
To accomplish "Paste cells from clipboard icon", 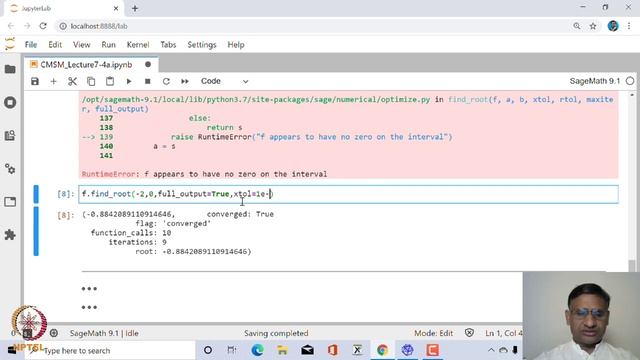I will pyautogui.click(x=110, y=81).
